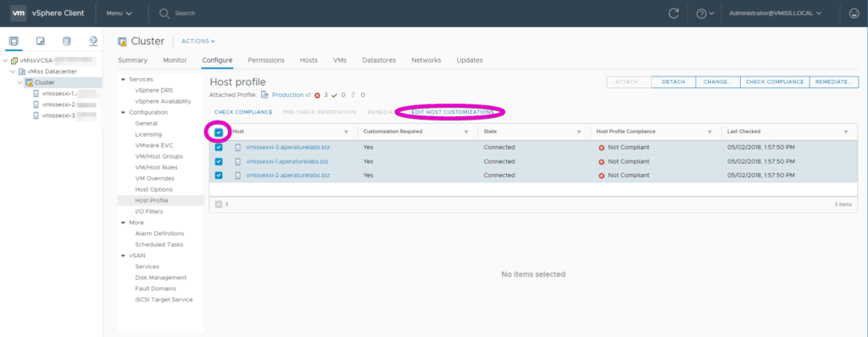
Task: Click the Host Profile Compliance column filter icon
Action: (709, 132)
